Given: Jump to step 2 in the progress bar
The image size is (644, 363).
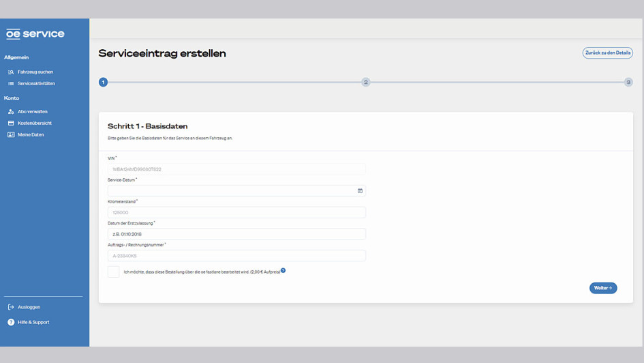Looking at the screenshot, I should (x=366, y=82).
